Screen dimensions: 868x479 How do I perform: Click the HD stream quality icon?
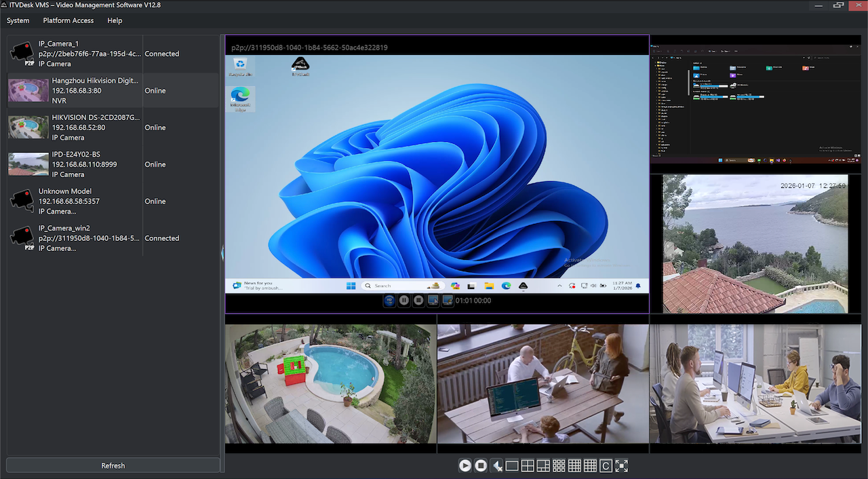point(389,300)
